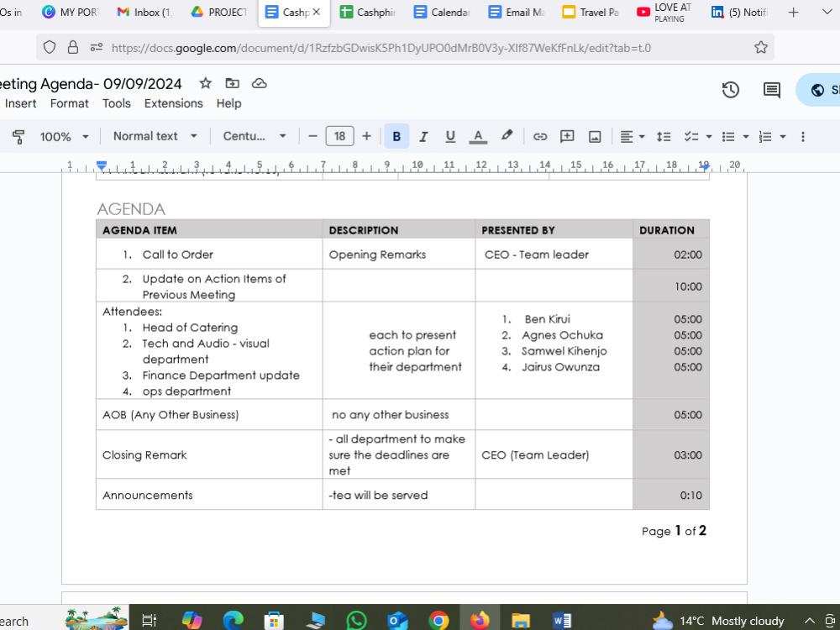This screenshot has width=840, height=630.
Task: Open the Format menu
Action: pyautogui.click(x=70, y=103)
